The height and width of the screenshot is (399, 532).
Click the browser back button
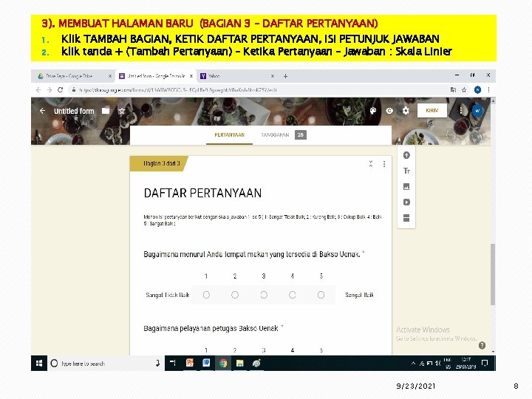point(38,90)
